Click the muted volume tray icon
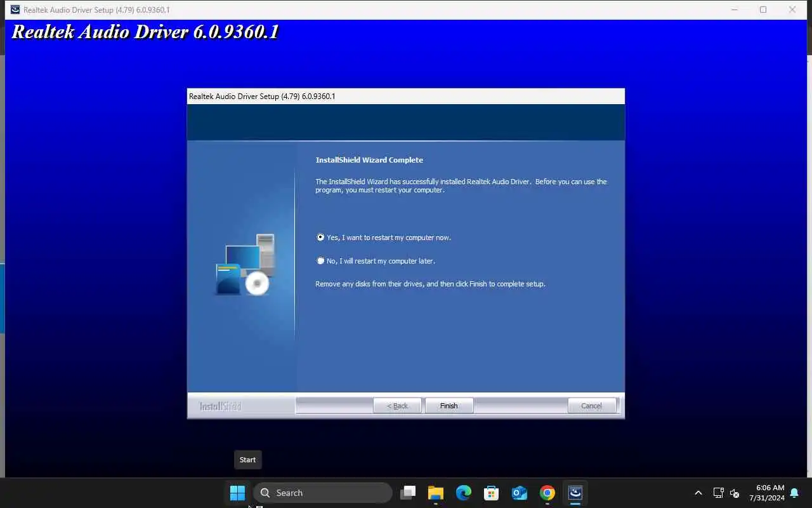The width and height of the screenshot is (812, 508). click(735, 493)
